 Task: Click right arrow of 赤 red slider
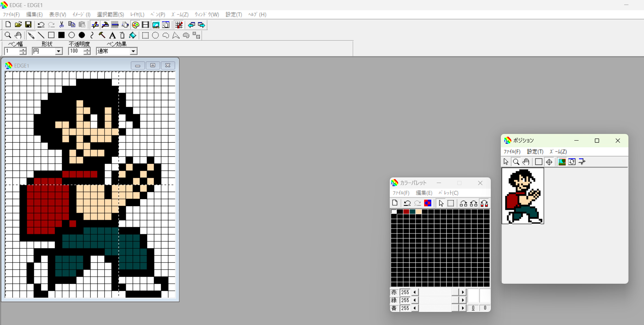463,292
